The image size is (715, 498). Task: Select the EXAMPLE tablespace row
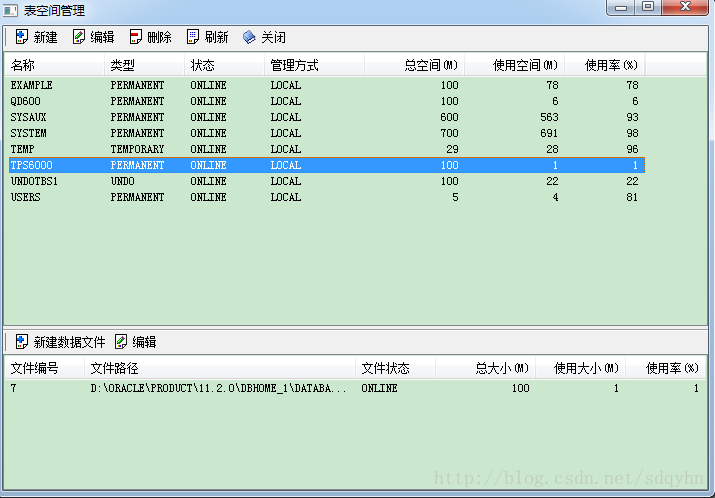[326, 85]
